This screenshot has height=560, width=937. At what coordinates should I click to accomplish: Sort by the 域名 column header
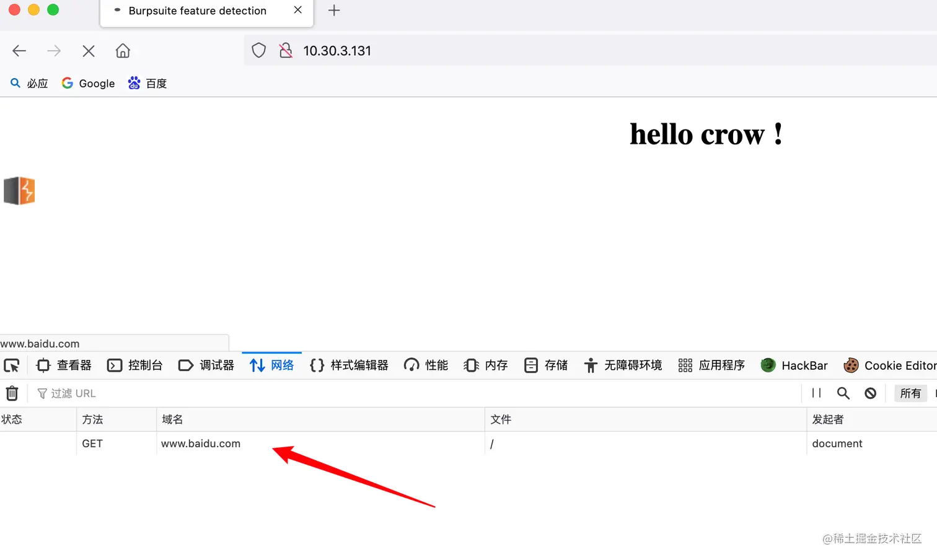(x=320, y=419)
